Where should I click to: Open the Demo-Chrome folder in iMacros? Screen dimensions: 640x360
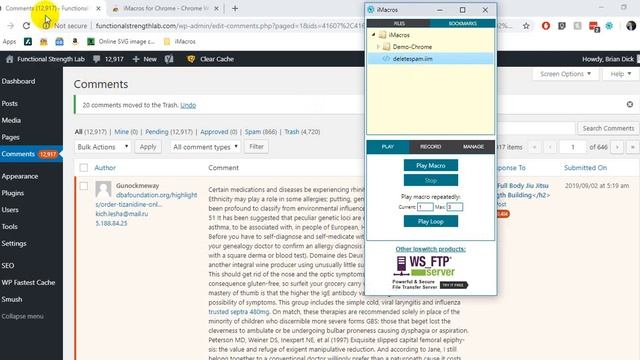412,47
